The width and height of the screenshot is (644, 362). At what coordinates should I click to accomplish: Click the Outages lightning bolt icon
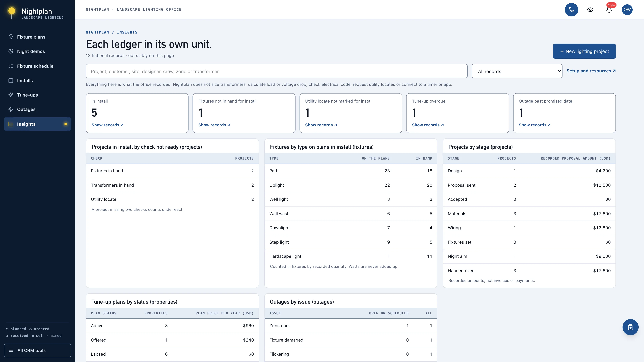pos(11,109)
